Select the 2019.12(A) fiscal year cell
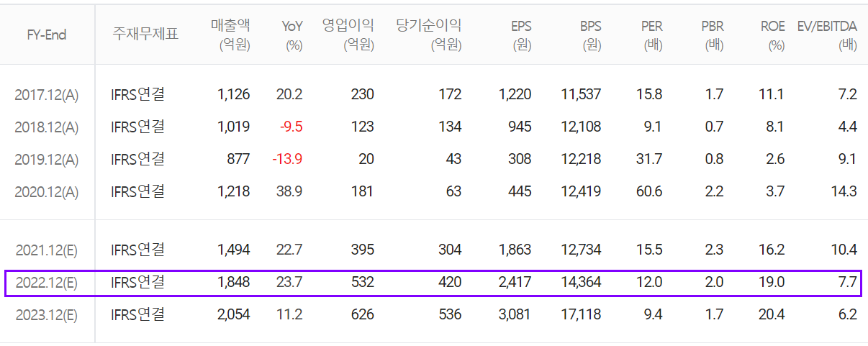868x346 pixels. [47, 159]
